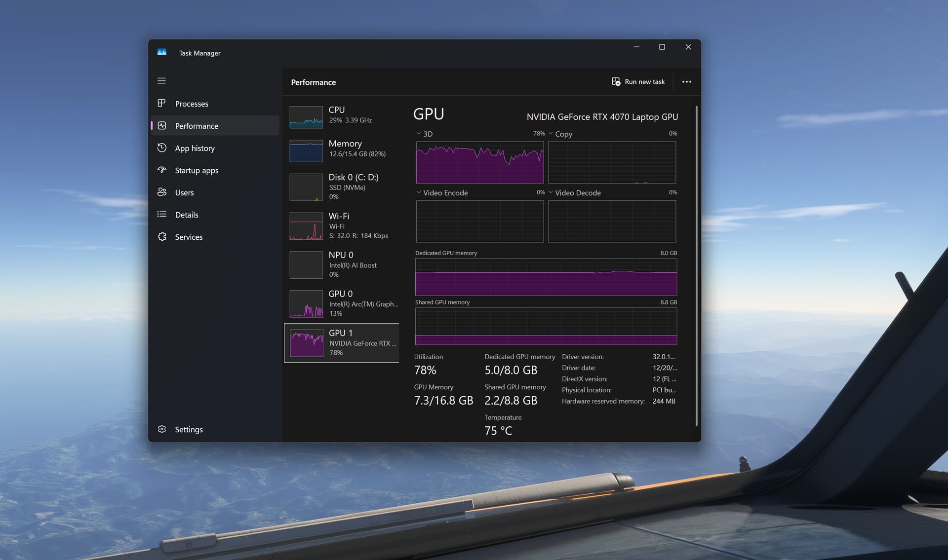Click the Video Decode graph
This screenshot has height=560, width=948.
[x=612, y=221]
